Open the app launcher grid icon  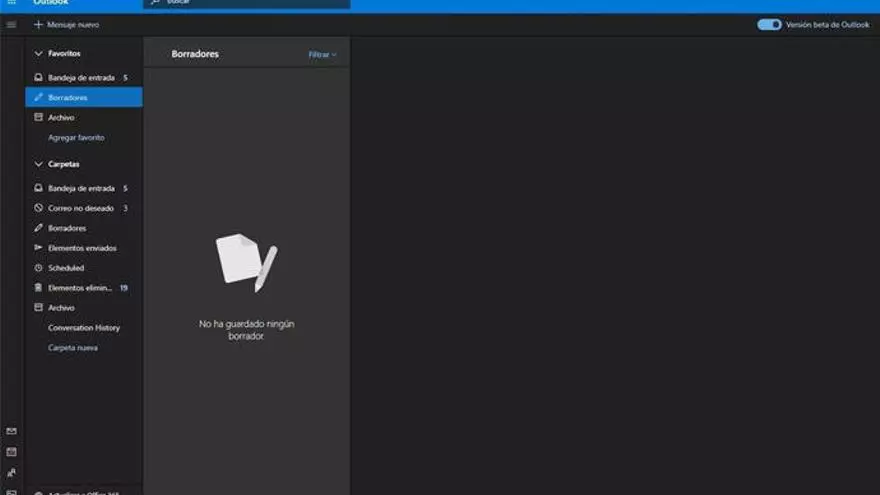point(12,3)
